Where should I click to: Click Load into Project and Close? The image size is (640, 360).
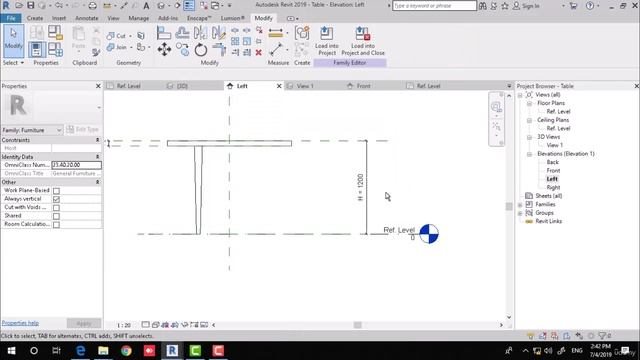click(363, 41)
